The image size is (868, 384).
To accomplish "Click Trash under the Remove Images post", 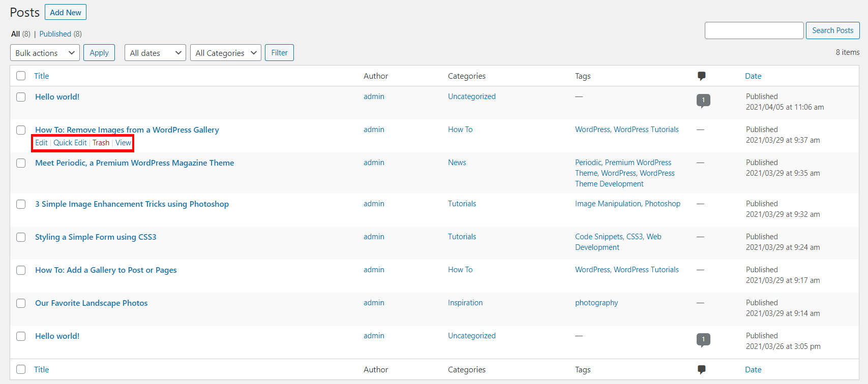I will 101,143.
